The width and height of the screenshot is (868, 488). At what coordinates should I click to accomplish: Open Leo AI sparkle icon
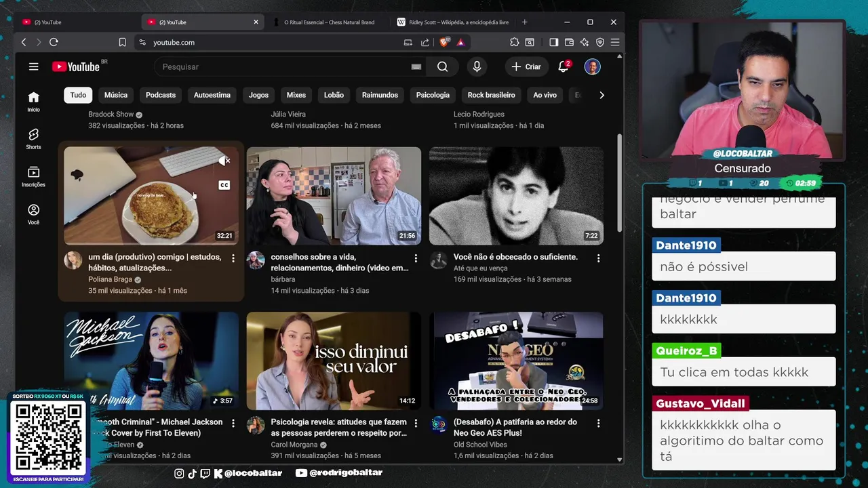[585, 42]
